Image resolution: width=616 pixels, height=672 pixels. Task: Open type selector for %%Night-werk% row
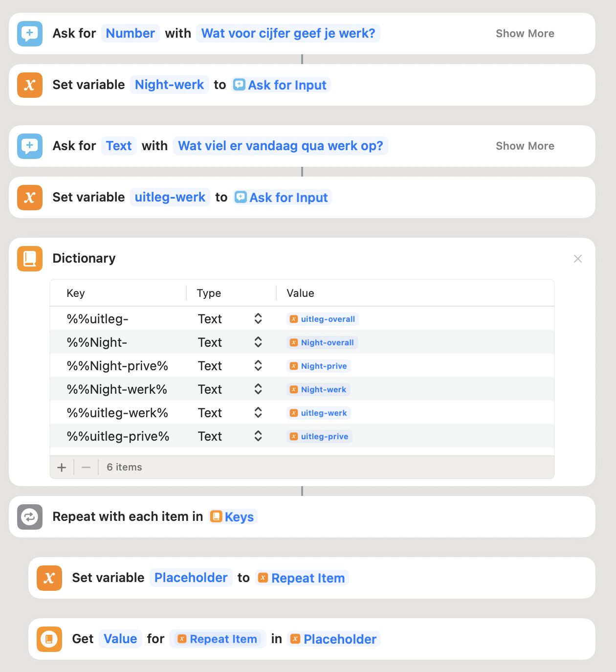[258, 389]
